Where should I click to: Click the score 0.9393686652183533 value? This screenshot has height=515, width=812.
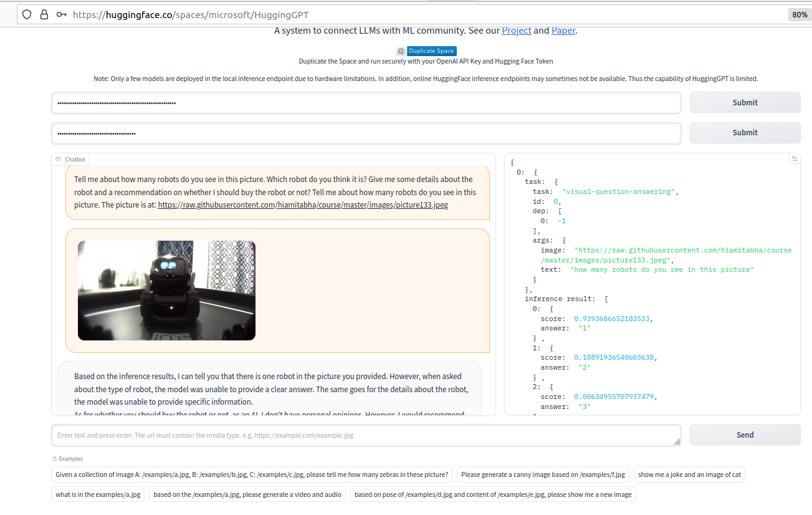click(x=613, y=319)
